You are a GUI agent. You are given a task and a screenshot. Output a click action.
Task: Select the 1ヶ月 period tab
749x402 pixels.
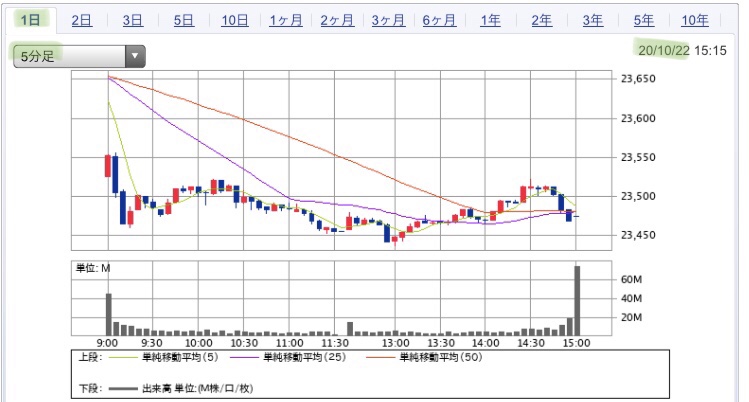(286, 20)
